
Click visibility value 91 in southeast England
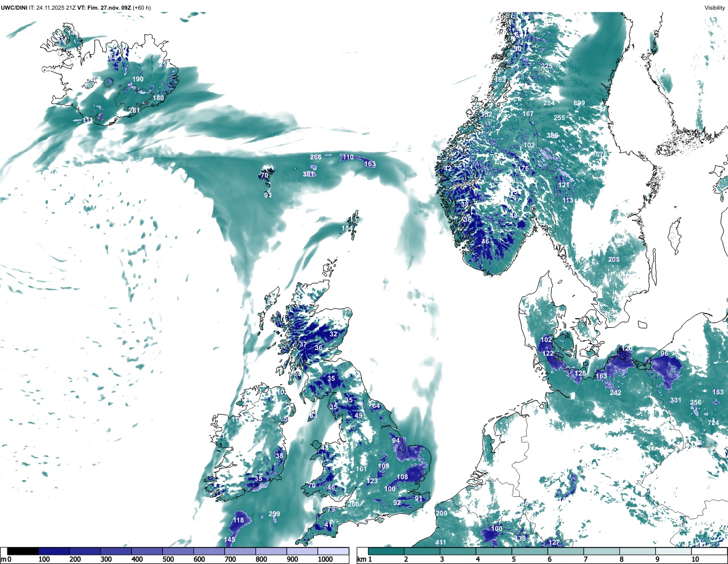coord(419,499)
